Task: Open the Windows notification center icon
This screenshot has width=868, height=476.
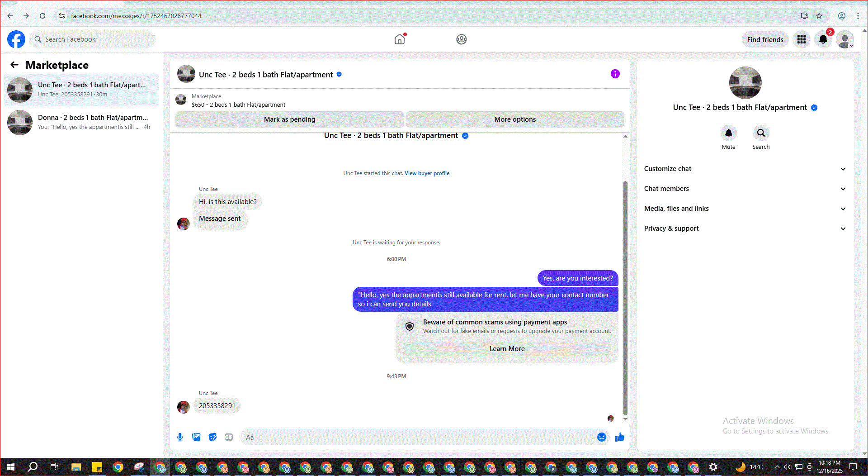Action: [853, 467]
